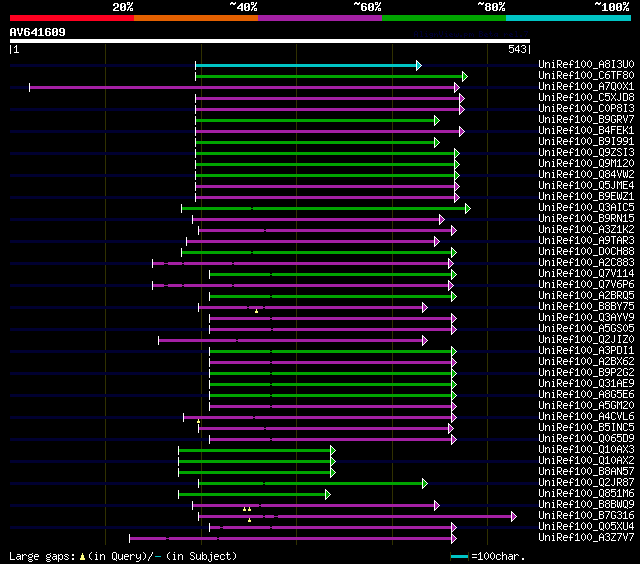640x564 pixels.
Task: Select UniRef100_B5INC5 label
Action: [586, 428]
